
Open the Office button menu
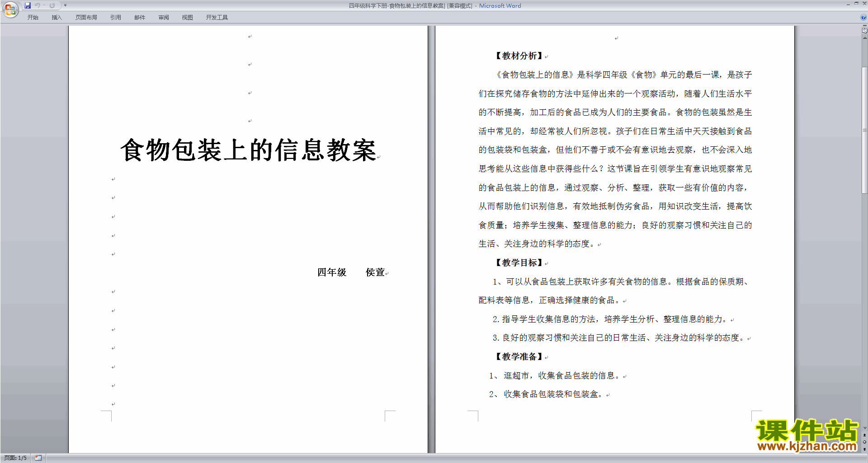(x=10, y=9)
